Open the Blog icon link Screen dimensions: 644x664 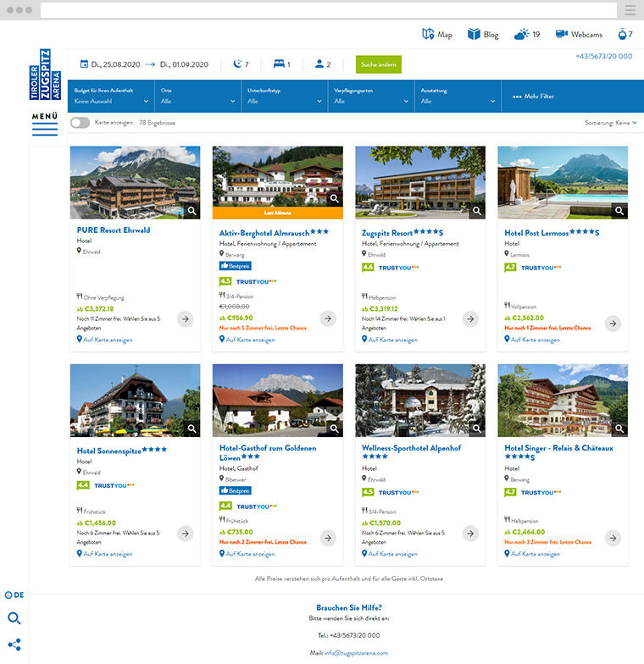(474, 35)
